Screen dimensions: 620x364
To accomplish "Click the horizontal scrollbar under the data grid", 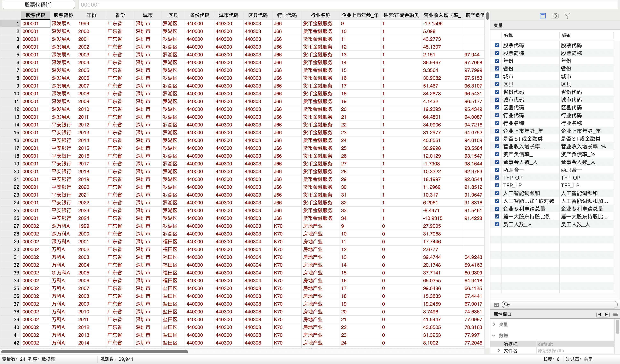I will tap(95, 351).
